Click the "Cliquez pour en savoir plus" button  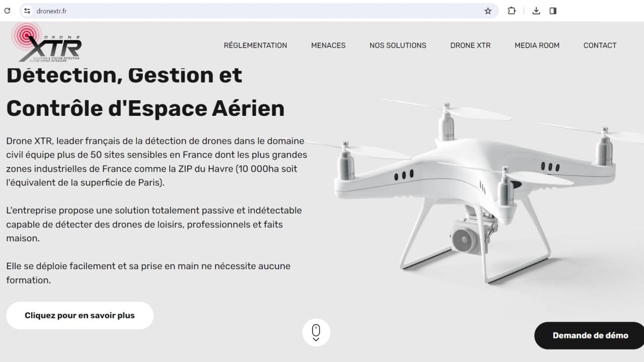(x=80, y=315)
